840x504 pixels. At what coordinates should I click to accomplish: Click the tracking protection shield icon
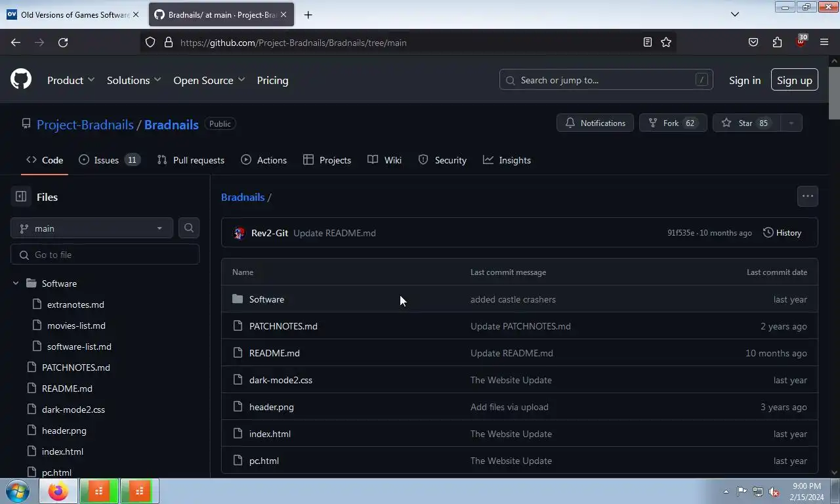[150, 43]
